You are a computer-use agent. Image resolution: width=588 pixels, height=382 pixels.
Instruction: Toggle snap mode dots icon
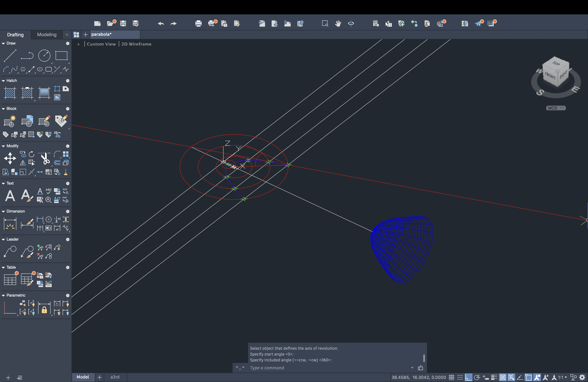tap(460, 377)
